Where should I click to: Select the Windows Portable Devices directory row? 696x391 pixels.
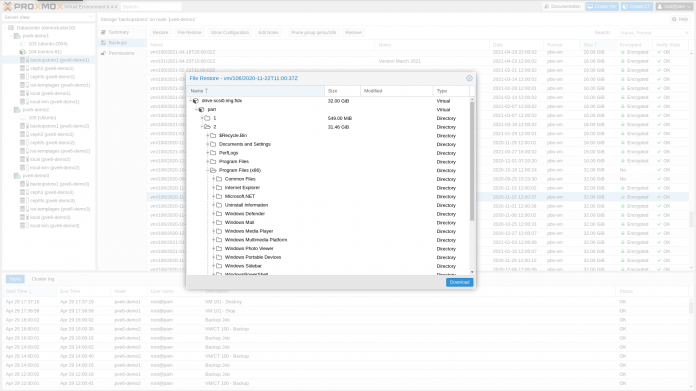(328, 257)
